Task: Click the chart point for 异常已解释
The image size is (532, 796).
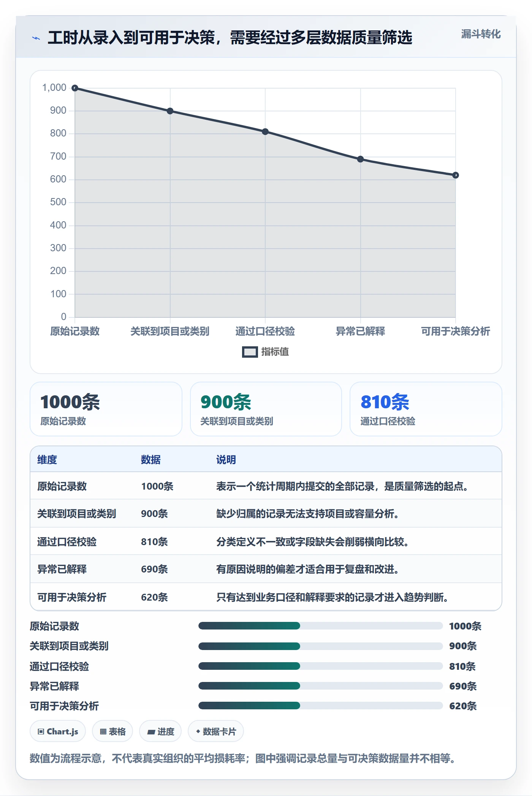Action: pos(360,159)
